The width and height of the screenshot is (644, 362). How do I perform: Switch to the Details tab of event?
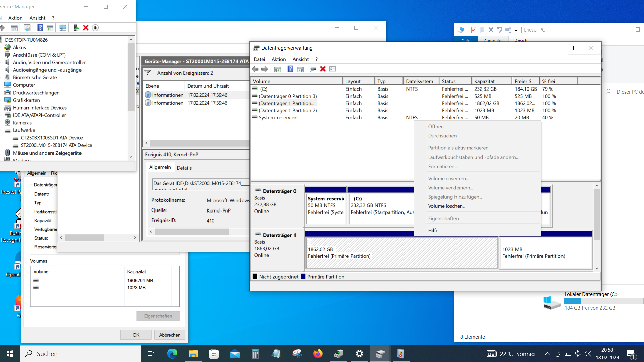coord(184,168)
